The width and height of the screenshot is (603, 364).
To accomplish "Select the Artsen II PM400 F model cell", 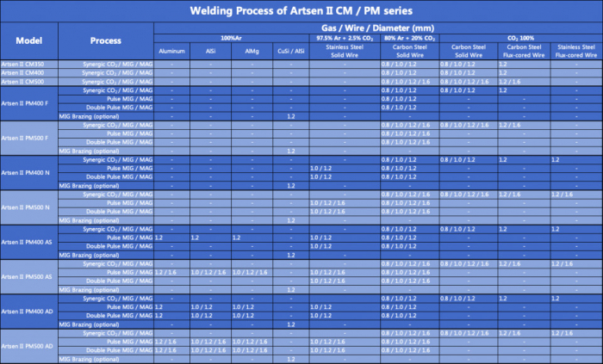I will point(29,103).
